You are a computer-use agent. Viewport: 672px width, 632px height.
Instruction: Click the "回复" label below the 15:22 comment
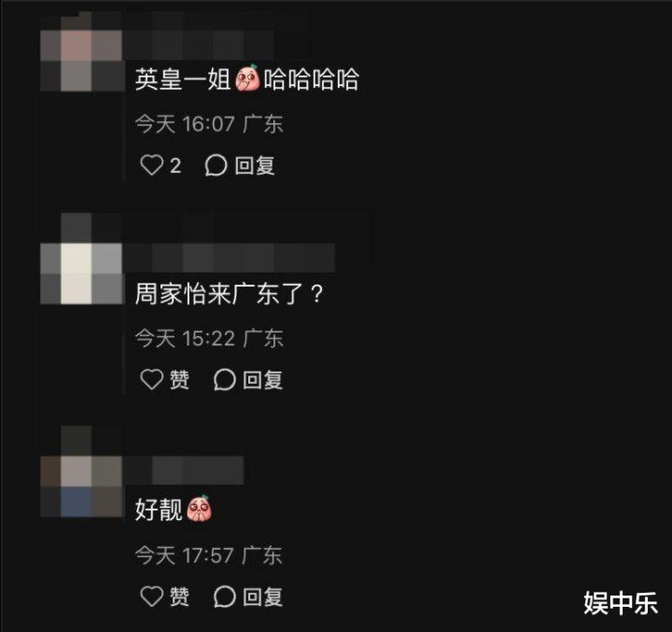[x=262, y=380]
